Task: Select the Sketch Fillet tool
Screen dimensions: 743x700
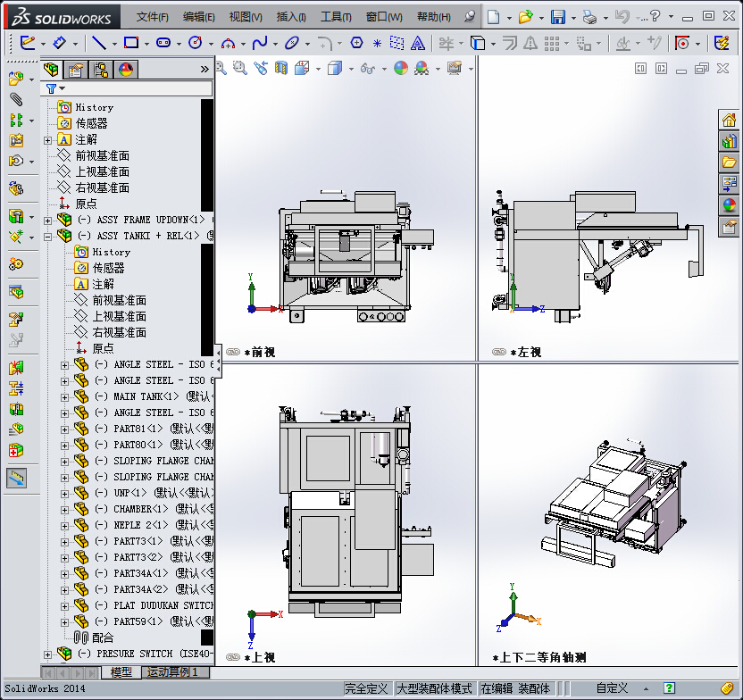Action: coord(325,44)
